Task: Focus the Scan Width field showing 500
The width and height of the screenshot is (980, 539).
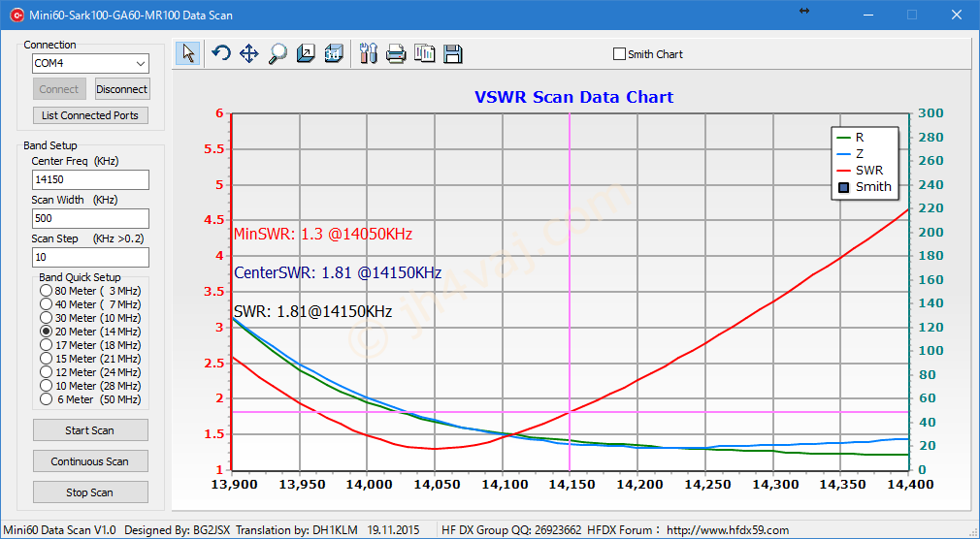Action: point(90,218)
